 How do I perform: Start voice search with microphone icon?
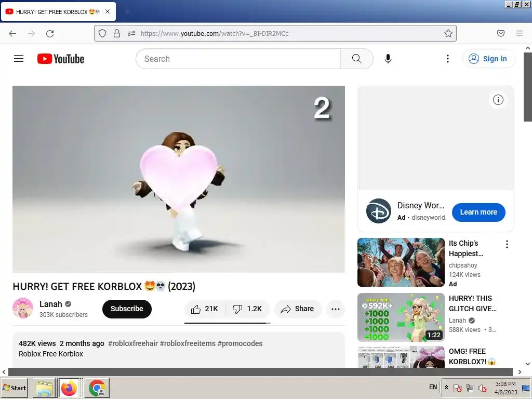388,59
